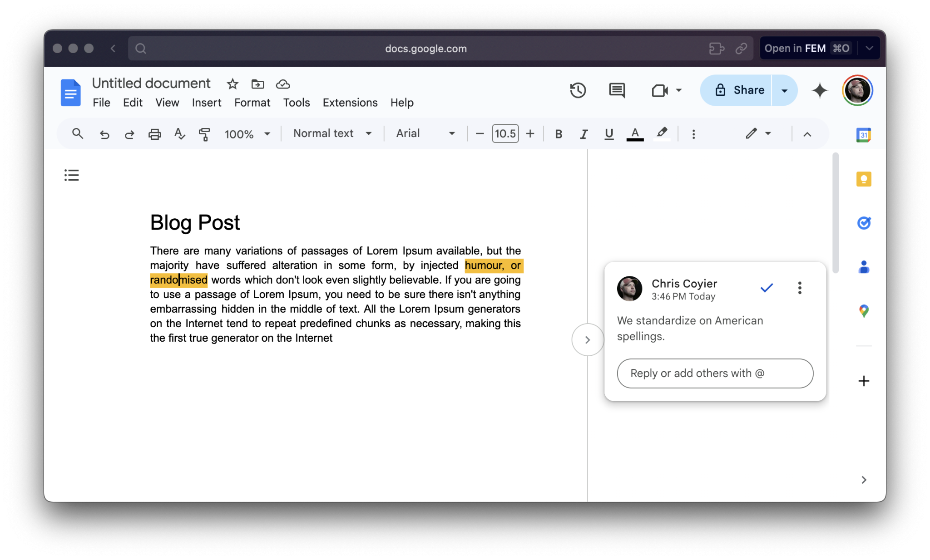Open the Format menu
Viewport: 930px width, 560px height.
click(x=252, y=103)
